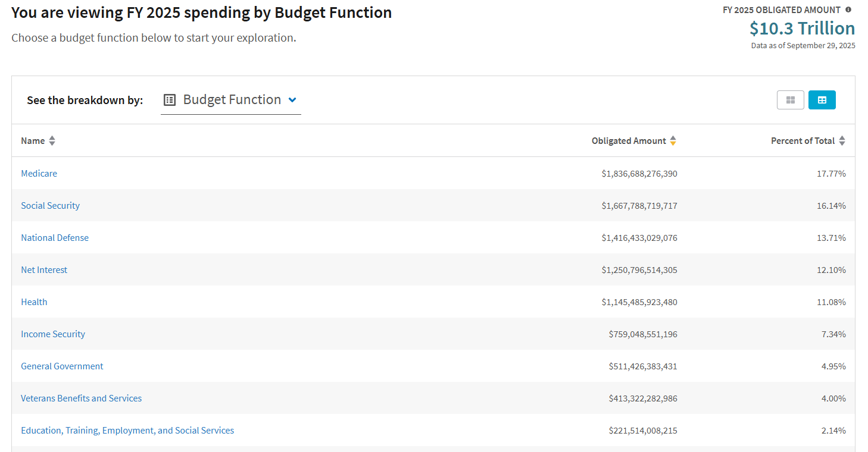The height and width of the screenshot is (452, 868).
Task: Open Education, Training, Employment, and Social Services
Action: [127, 431]
